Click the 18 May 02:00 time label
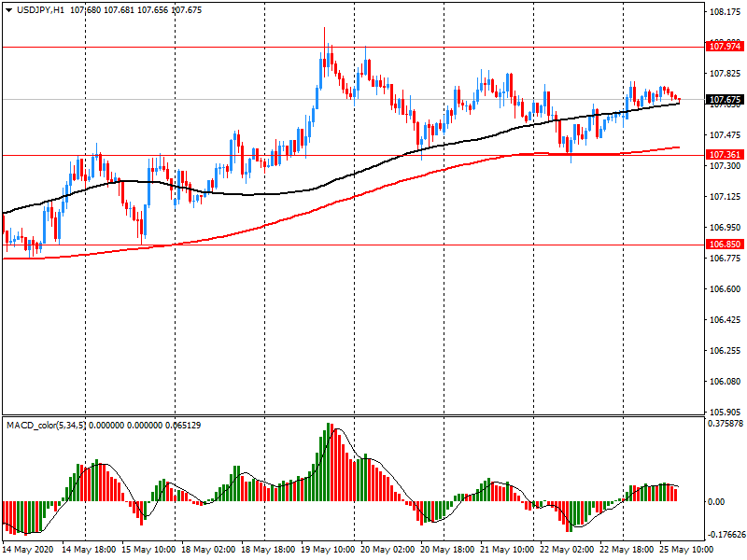The image size is (747, 560). coord(207,550)
